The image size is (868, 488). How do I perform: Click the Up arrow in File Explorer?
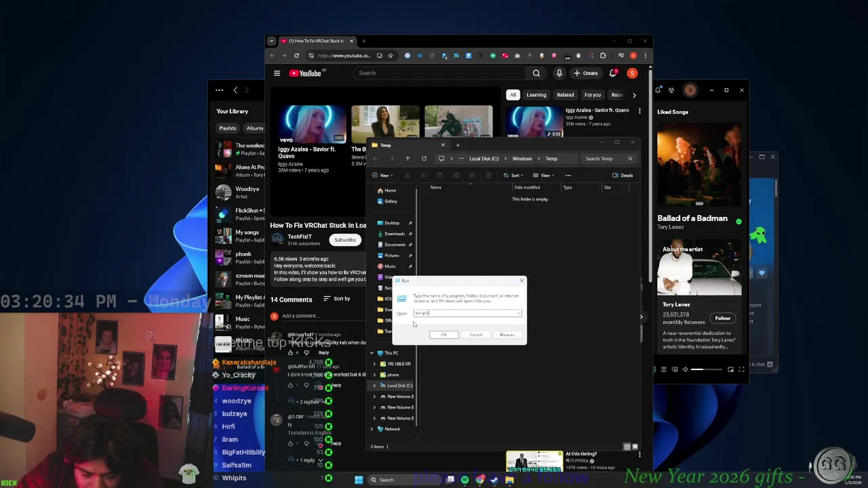coord(408,159)
